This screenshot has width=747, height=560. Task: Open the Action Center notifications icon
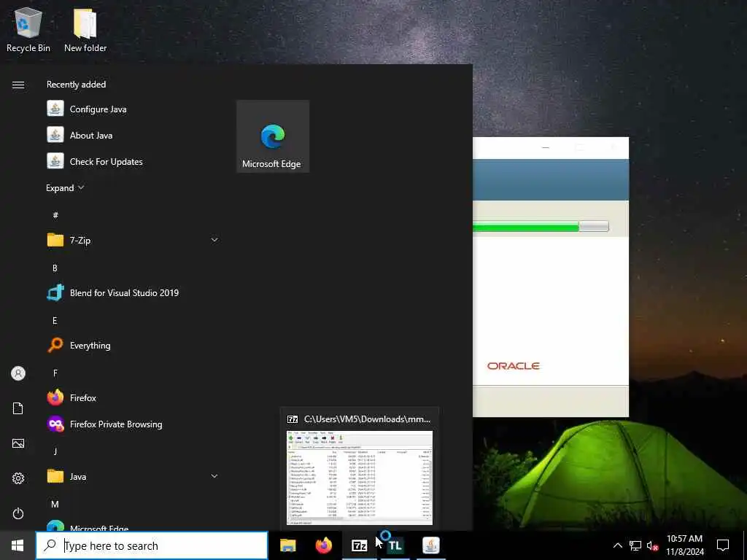click(x=723, y=545)
